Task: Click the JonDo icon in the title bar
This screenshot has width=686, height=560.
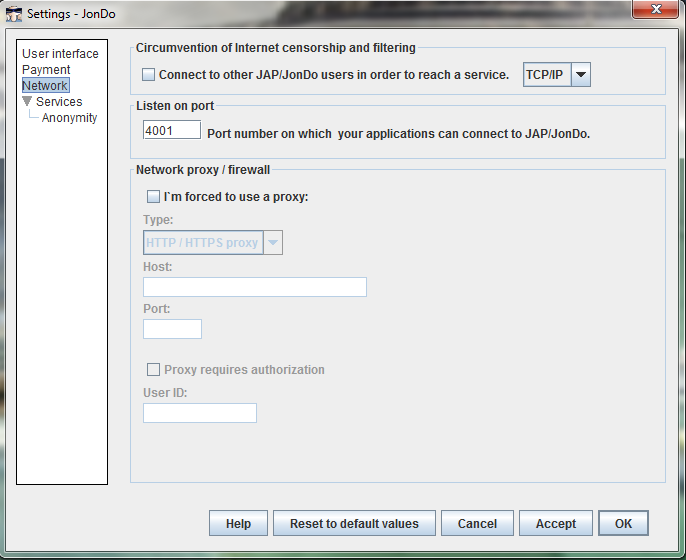Action: 15,14
